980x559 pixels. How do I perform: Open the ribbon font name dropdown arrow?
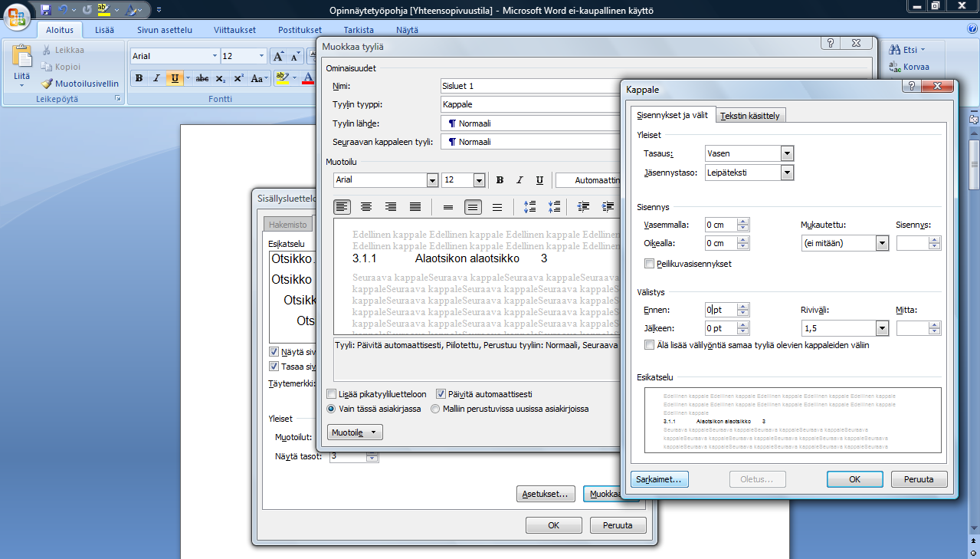point(215,56)
